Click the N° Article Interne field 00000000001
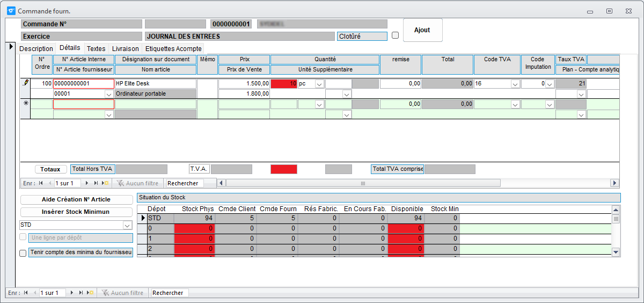Screen dimensions: 644x303 (83, 84)
